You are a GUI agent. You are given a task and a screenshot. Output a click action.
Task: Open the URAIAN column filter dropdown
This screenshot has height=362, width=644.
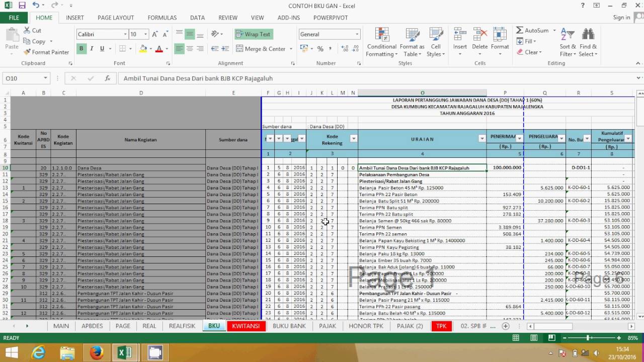482,139
